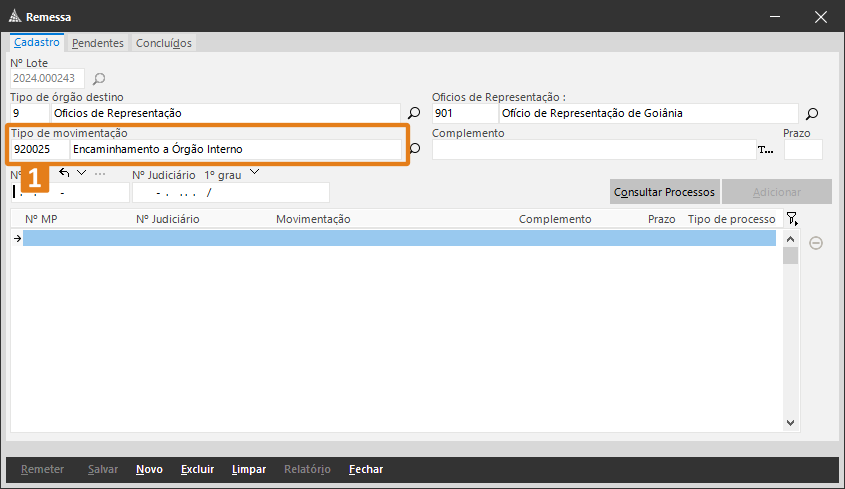This screenshot has width=845, height=489.
Task: Click the table filter funnel icon
Action: point(792,218)
